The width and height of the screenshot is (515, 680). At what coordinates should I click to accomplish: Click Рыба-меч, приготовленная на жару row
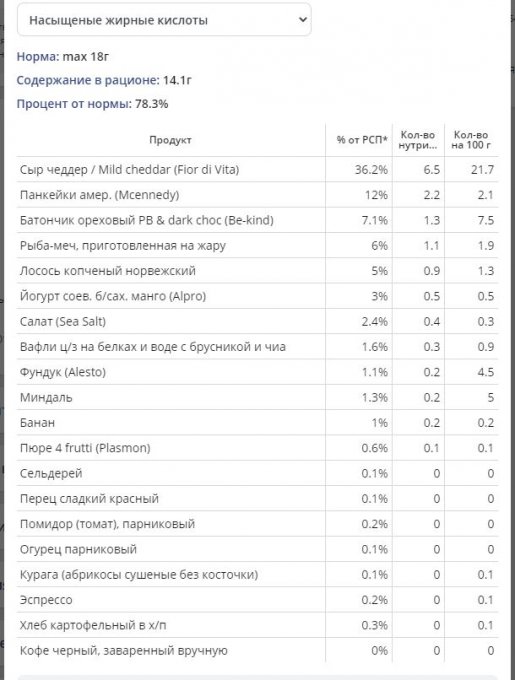(258, 245)
